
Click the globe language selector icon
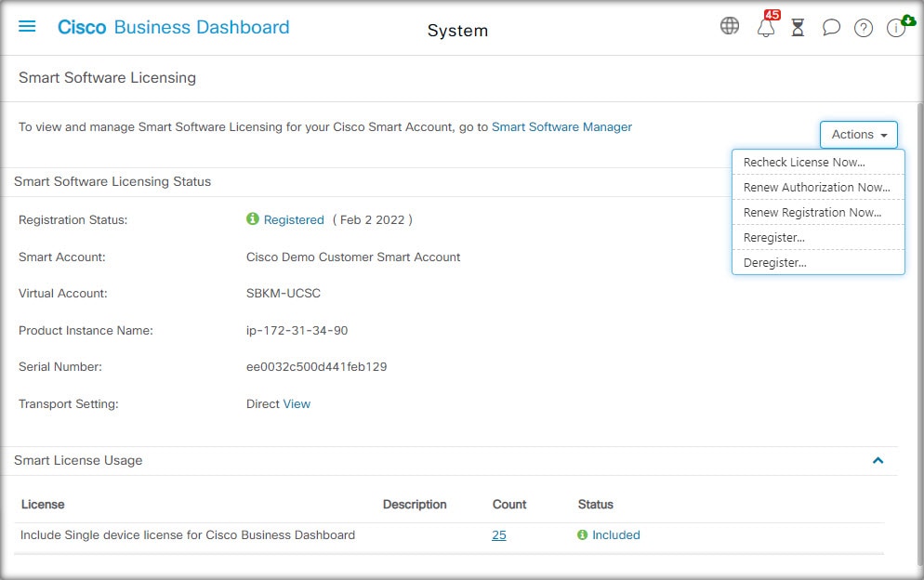730,26
